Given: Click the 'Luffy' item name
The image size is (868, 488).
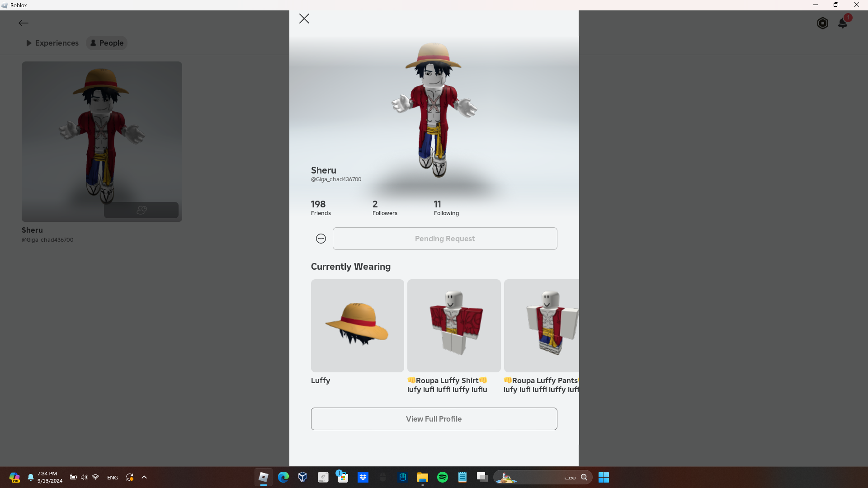Looking at the screenshot, I should pyautogui.click(x=321, y=380).
